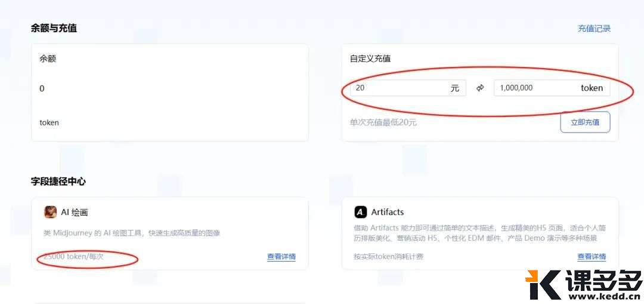Click the 25000 token/每次 pricing text
Screen dimensions: 644x304
tap(73, 256)
